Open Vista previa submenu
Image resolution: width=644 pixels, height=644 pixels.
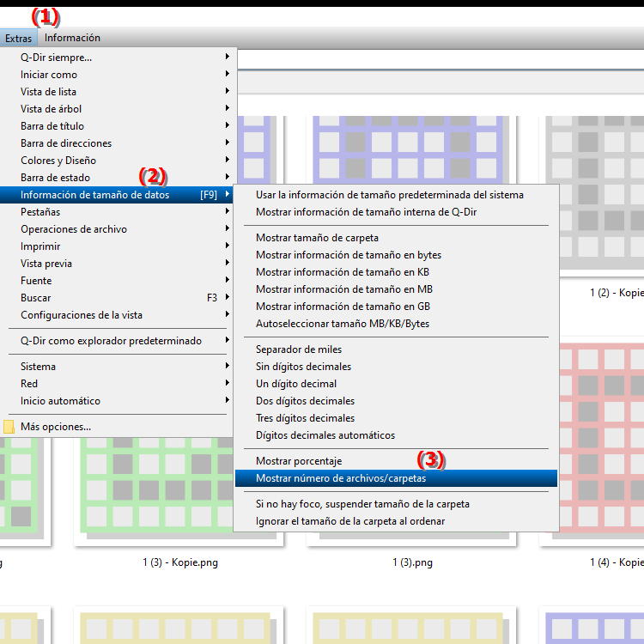point(118,264)
